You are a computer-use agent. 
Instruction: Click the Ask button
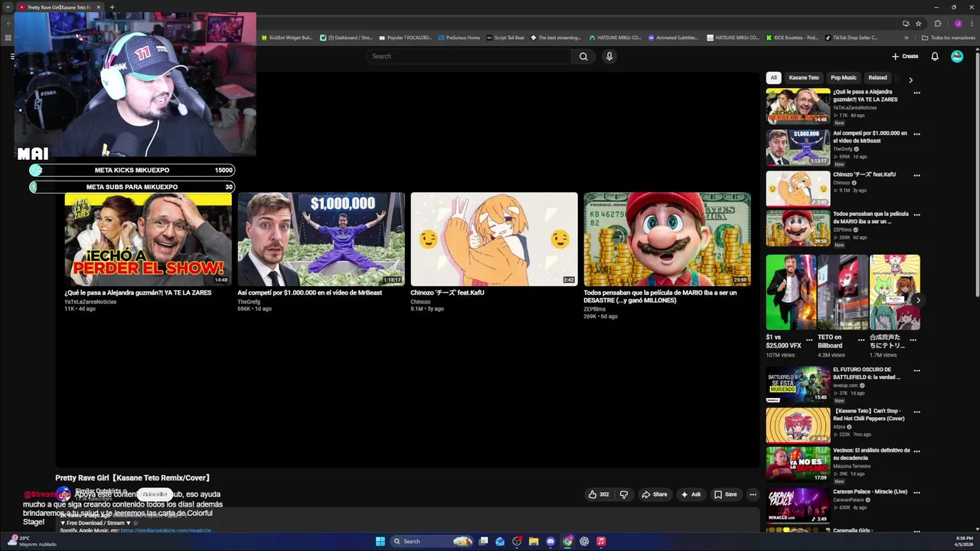[691, 494]
